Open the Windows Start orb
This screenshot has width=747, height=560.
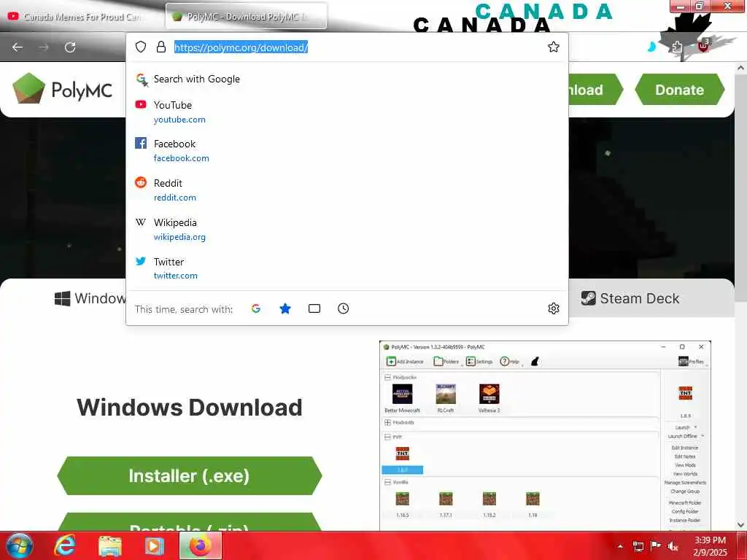click(20, 545)
